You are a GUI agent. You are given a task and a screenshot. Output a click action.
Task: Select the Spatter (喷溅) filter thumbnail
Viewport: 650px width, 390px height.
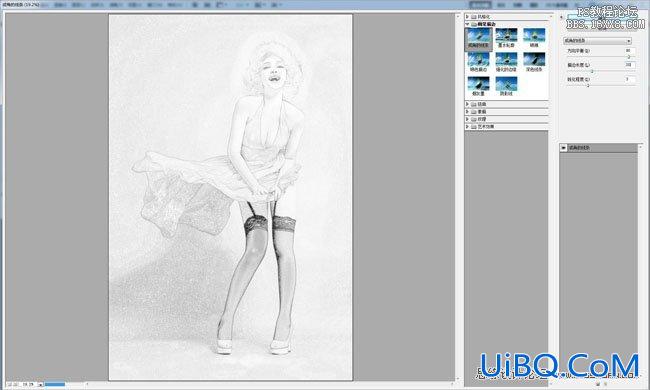(534, 39)
